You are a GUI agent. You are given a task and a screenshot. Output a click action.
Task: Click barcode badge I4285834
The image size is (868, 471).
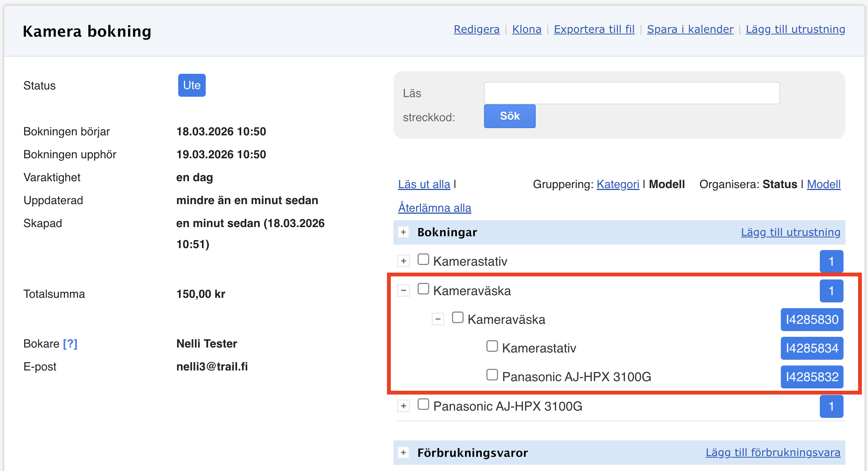812,348
